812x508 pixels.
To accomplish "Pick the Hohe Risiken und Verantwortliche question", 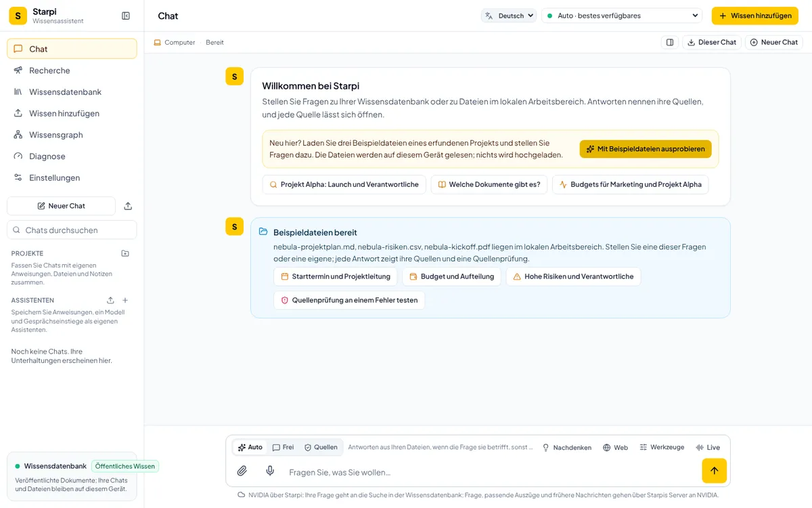I will pyautogui.click(x=573, y=276).
